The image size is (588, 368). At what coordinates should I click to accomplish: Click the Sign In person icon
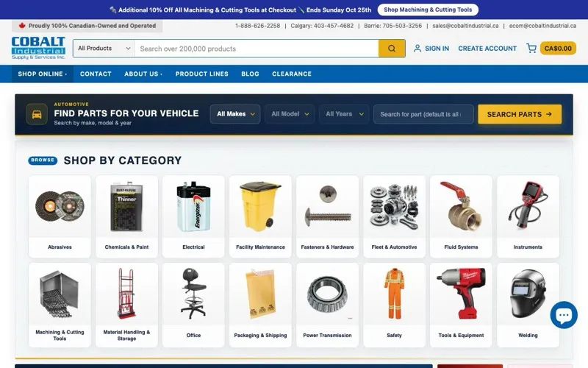tap(417, 49)
